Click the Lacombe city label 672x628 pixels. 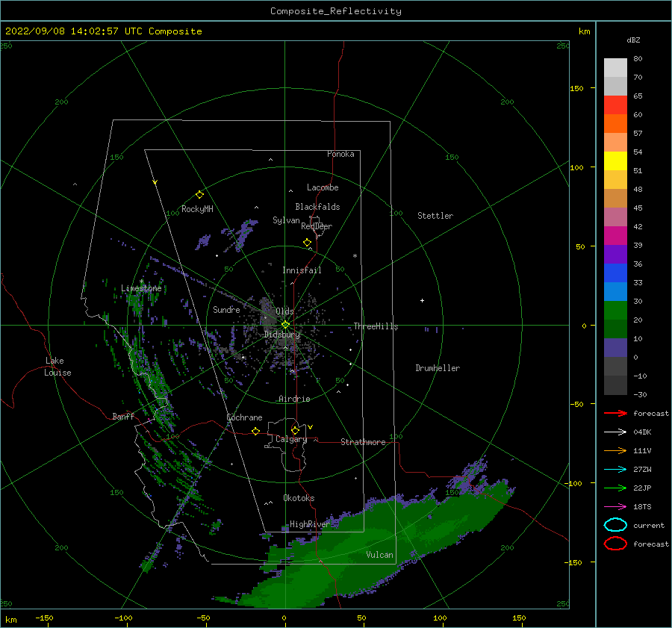pyautogui.click(x=323, y=187)
